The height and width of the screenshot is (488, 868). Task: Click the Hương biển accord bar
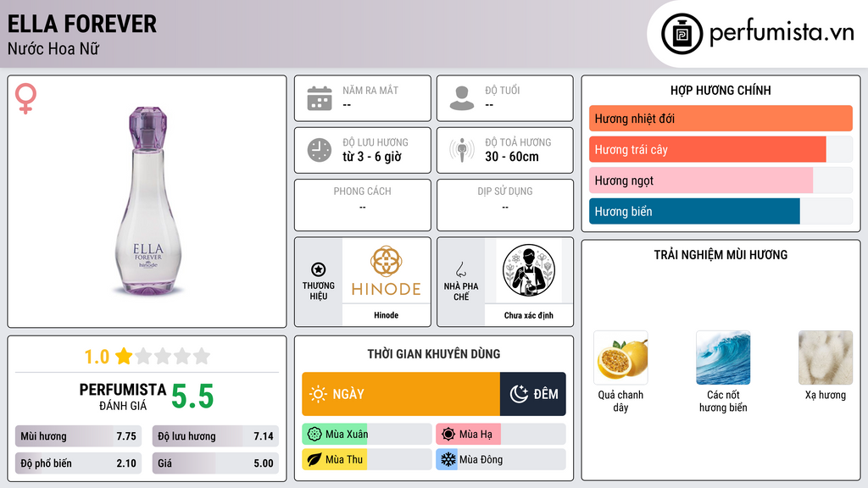coord(721,211)
